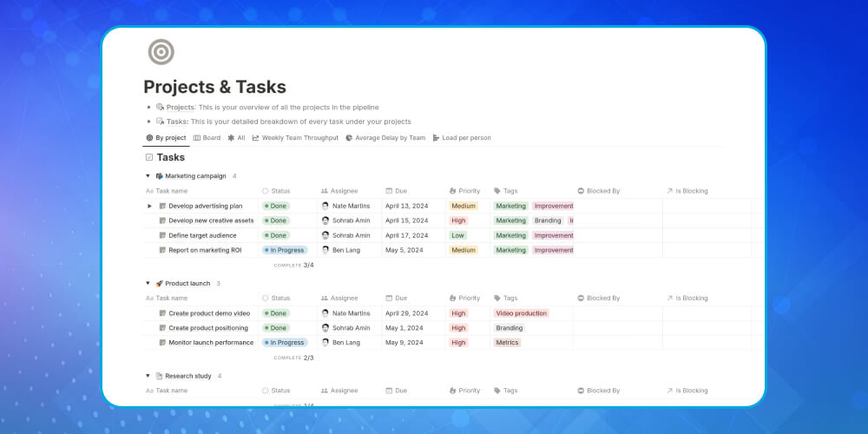Image resolution: width=868 pixels, height=434 pixels.
Task: Click the Tasks database checkbox icon
Action: coord(149,157)
